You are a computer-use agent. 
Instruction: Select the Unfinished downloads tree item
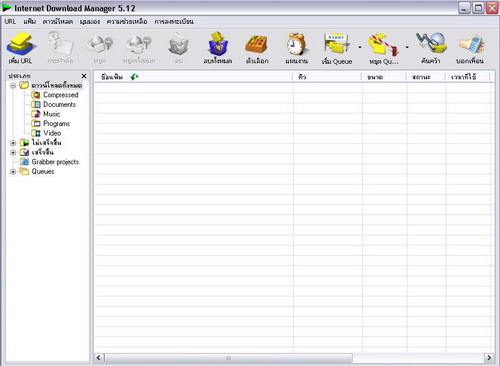(x=46, y=143)
